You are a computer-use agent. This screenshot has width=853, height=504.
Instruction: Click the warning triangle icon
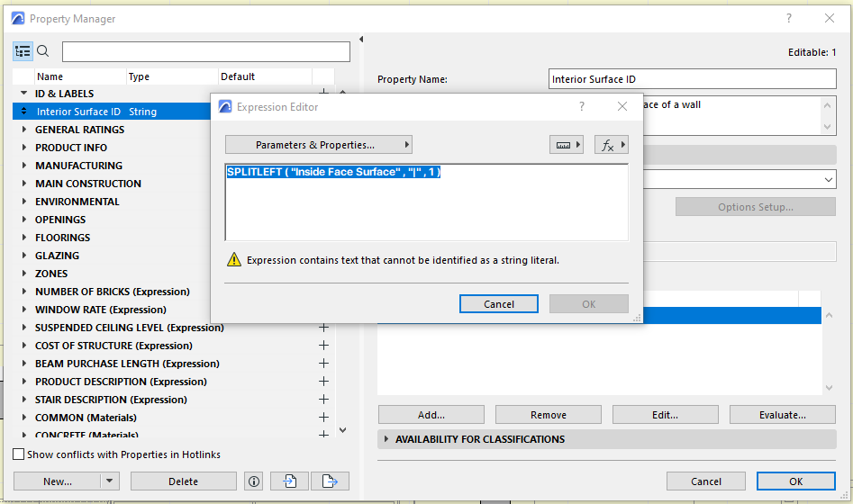234,259
